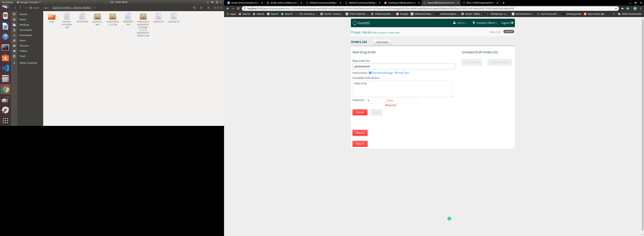The width and height of the screenshot is (644, 236).
Task: Open the Chrome three-dot menu
Action: coord(640,8)
